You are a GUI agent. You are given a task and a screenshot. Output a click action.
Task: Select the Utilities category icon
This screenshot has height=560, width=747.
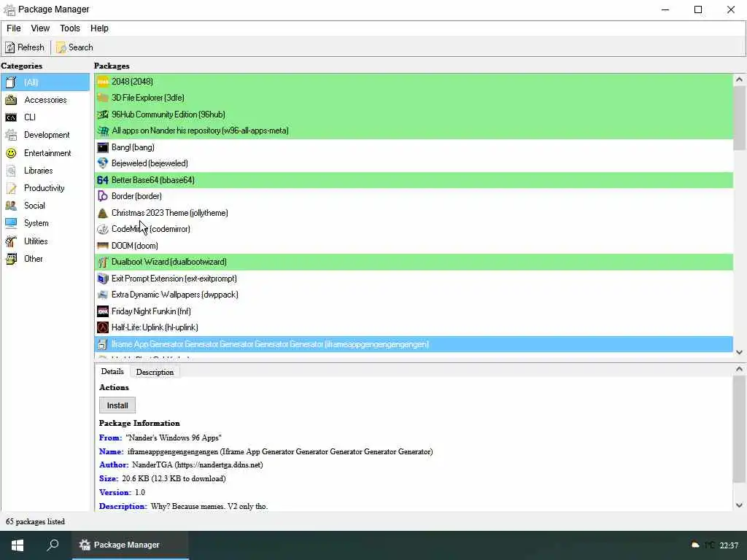[11, 241]
